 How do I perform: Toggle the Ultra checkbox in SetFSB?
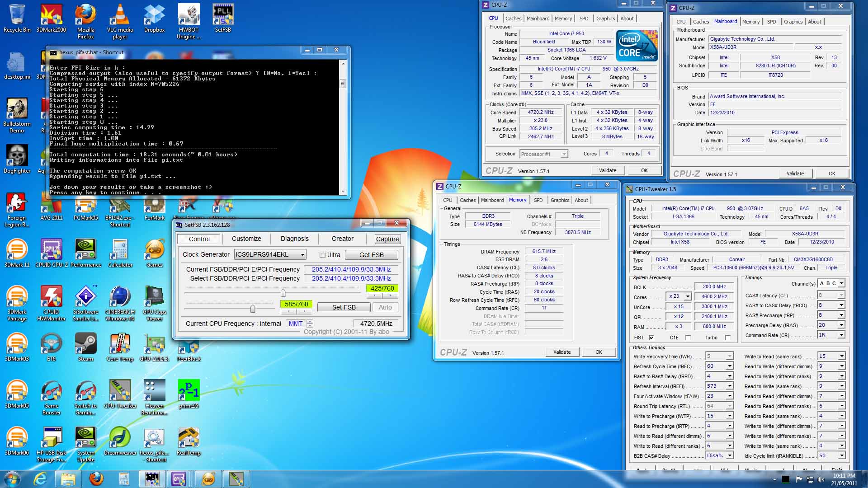[322, 255]
